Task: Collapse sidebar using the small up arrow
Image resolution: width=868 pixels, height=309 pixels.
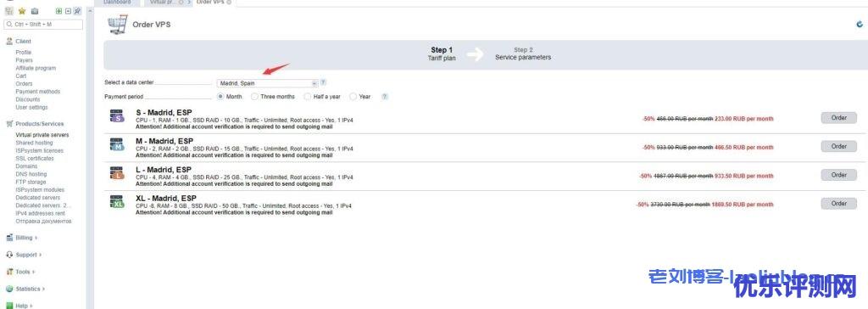Action: coord(90,10)
